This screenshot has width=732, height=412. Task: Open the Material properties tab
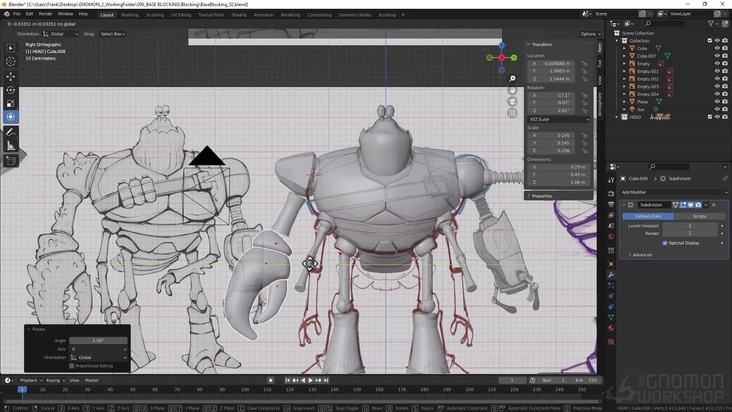(x=611, y=328)
